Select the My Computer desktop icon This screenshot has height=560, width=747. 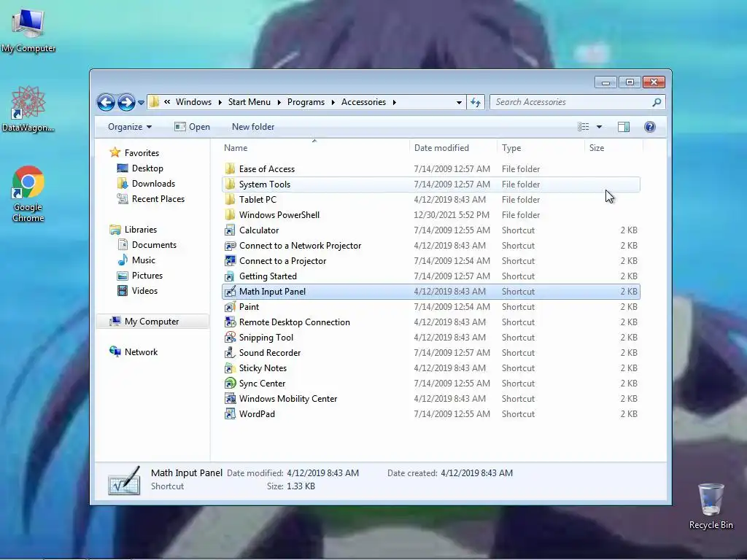pos(28,29)
